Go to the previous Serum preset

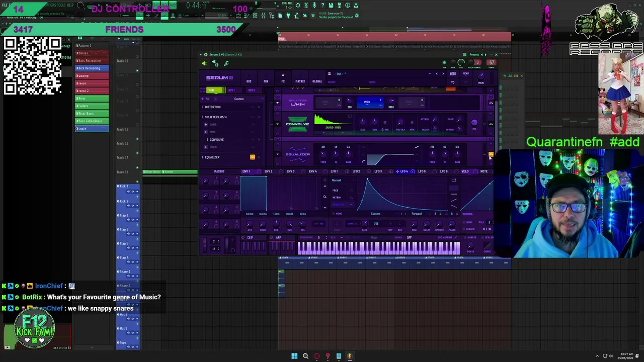(437, 74)
